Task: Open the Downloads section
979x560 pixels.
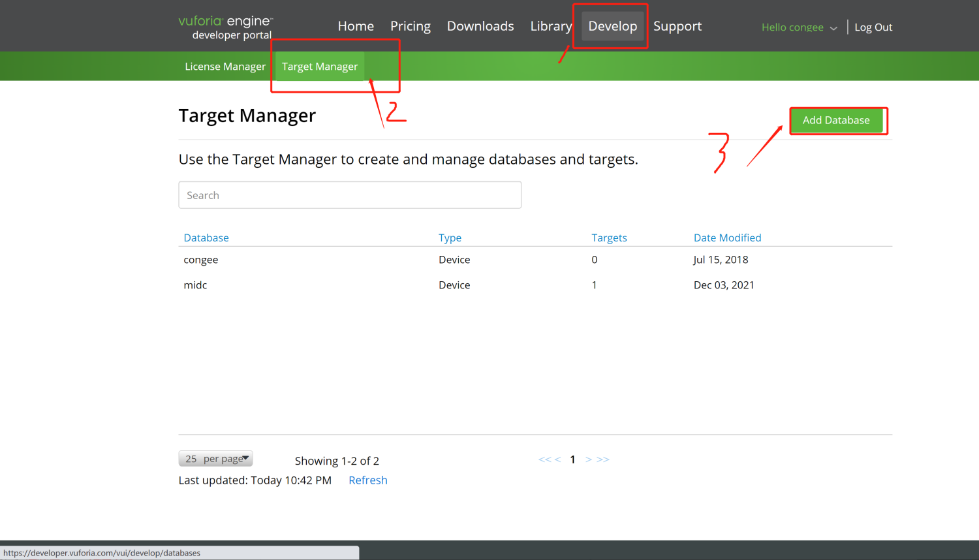Action: [x=480, y=26]
